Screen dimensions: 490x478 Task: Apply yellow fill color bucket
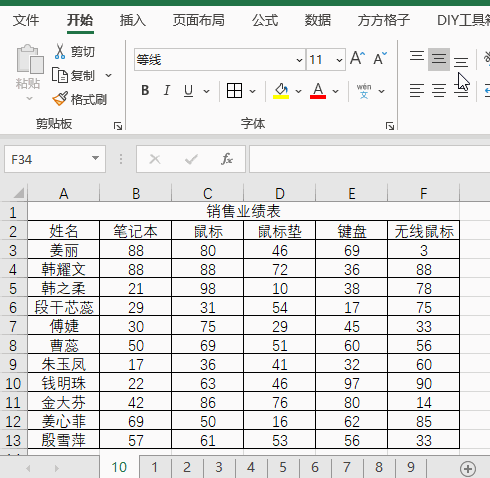click(x=281, y=91)
